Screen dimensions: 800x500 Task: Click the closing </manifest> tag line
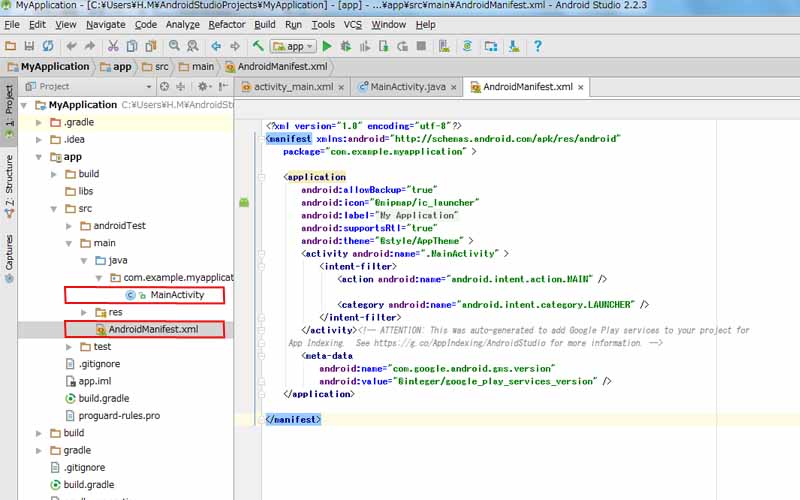[293, 419]
